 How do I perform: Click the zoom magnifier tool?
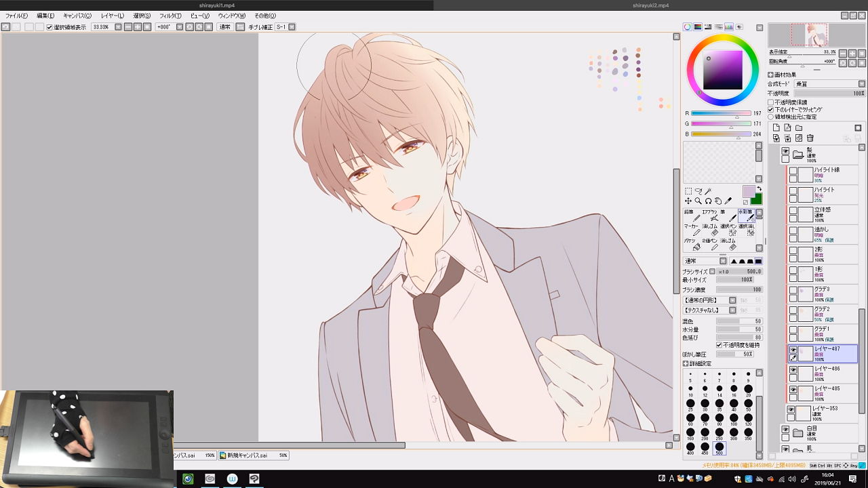[x=698, y=201]
